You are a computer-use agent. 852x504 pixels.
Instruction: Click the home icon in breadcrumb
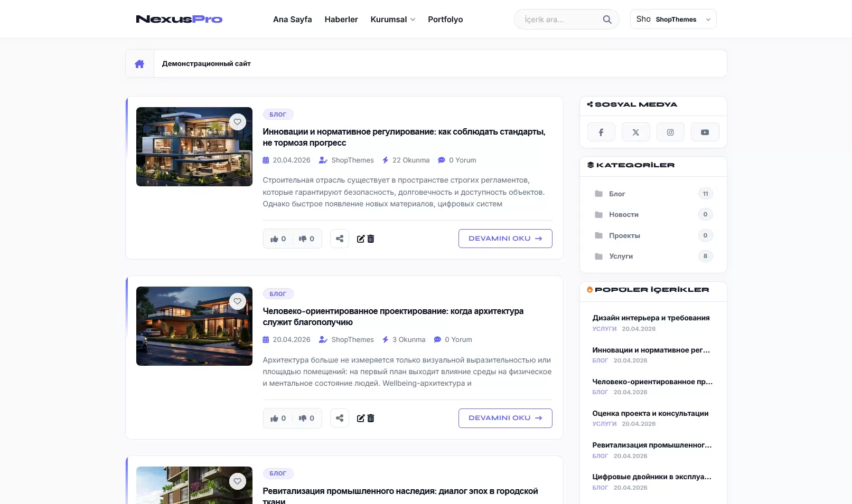click(x=139, y=64)
